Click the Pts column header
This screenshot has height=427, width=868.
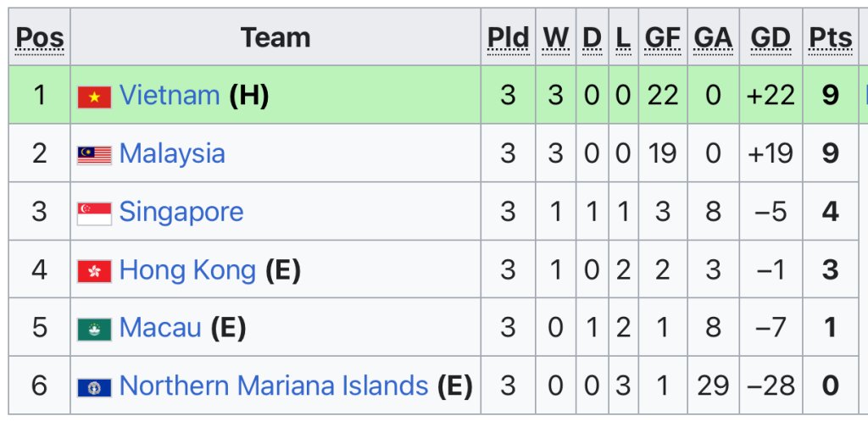pos(830,37)
